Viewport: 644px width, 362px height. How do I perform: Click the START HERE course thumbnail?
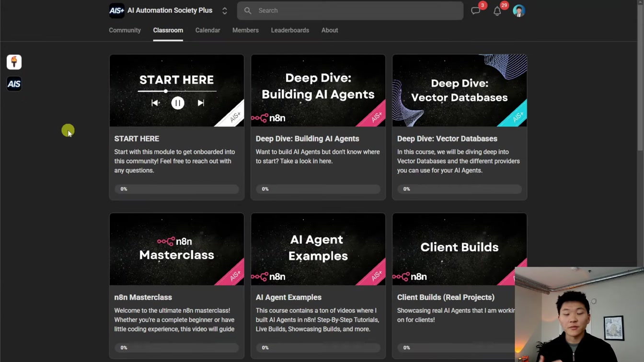click(177, 90)
